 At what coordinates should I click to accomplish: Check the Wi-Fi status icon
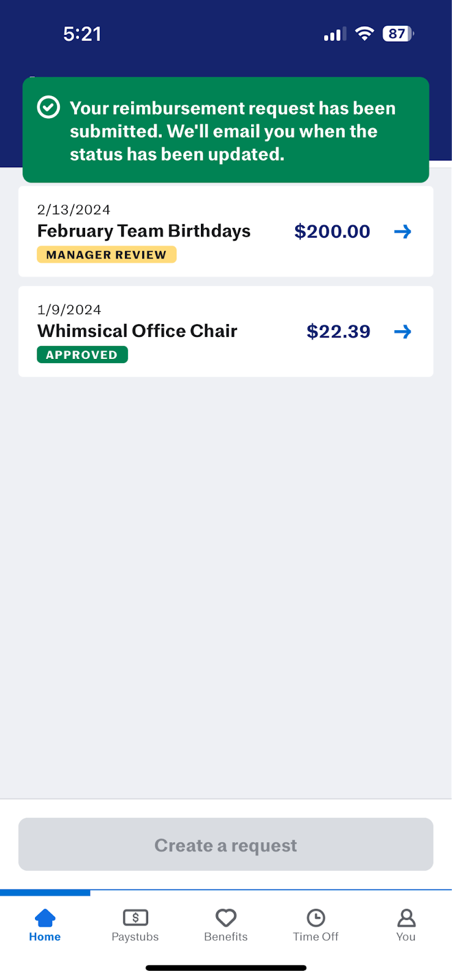pos(364,34)
